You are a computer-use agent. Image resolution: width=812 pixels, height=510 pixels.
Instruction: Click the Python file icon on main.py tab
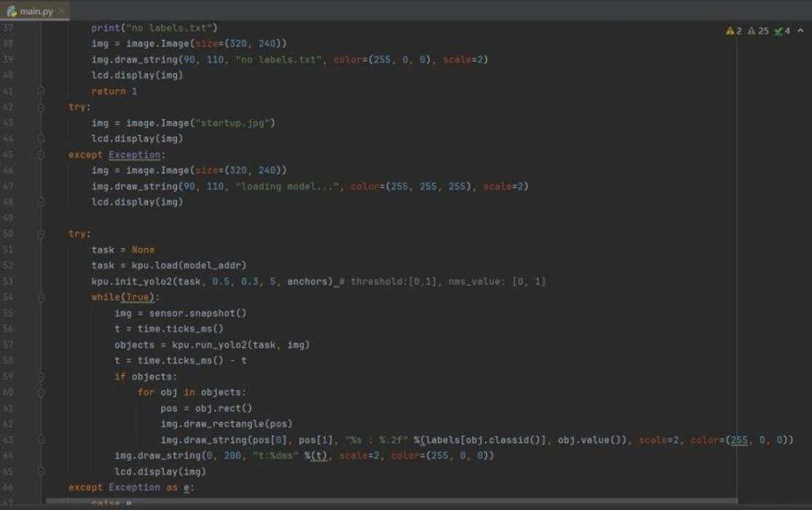pyautogui.click(x=12, y=11)
